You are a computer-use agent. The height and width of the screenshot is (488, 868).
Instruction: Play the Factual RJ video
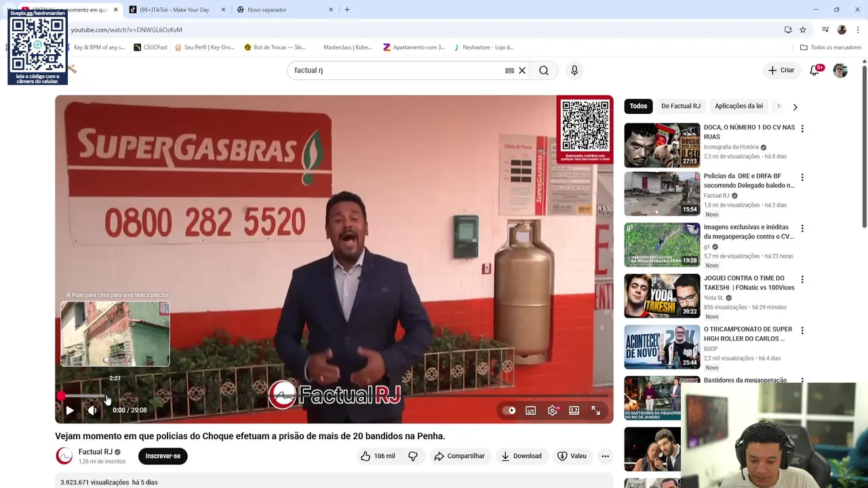[x=70, y=410]
